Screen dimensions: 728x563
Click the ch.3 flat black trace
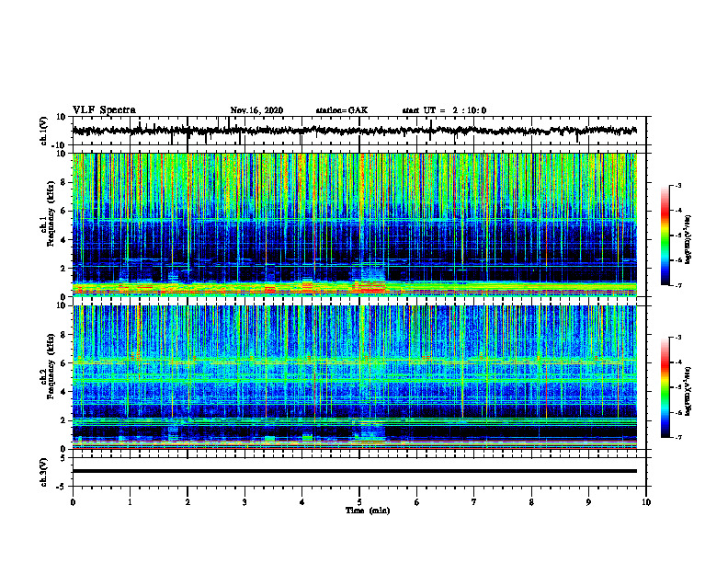pos(355,471)
